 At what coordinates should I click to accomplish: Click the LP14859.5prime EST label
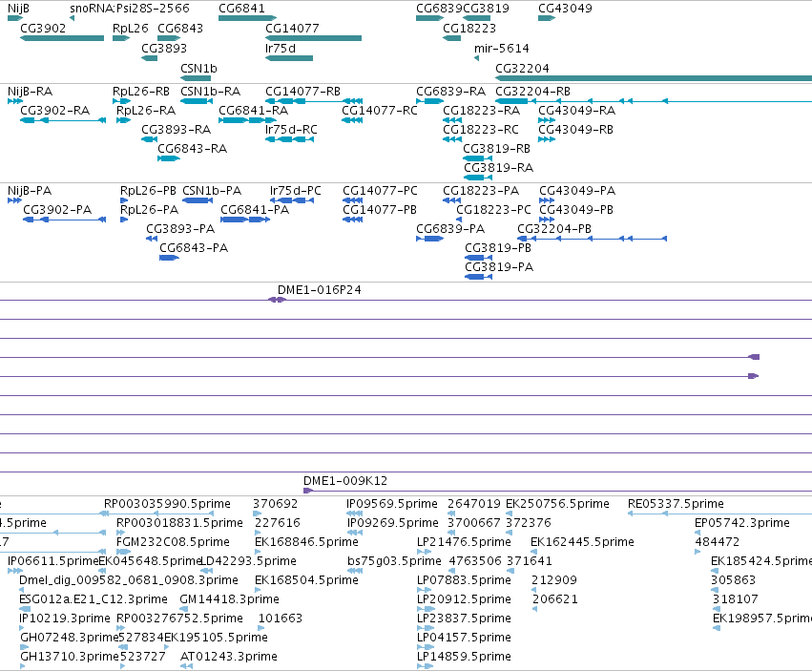tap(464, 657)
